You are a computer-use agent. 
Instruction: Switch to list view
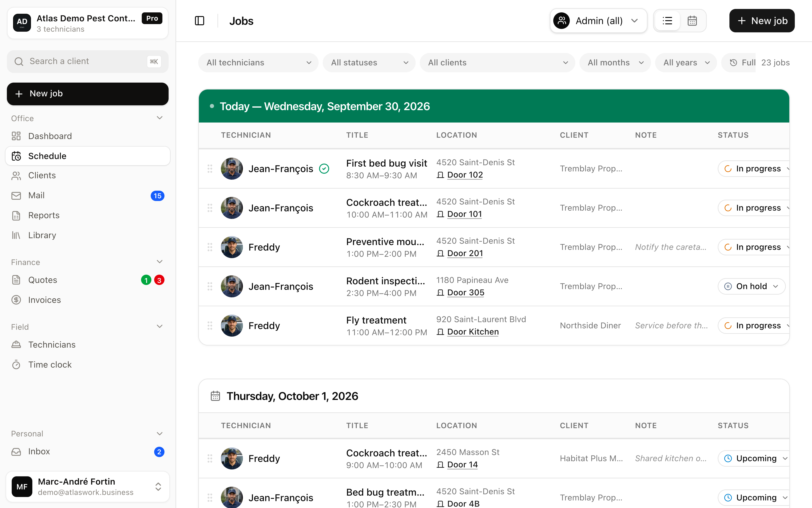pos(667,21)
